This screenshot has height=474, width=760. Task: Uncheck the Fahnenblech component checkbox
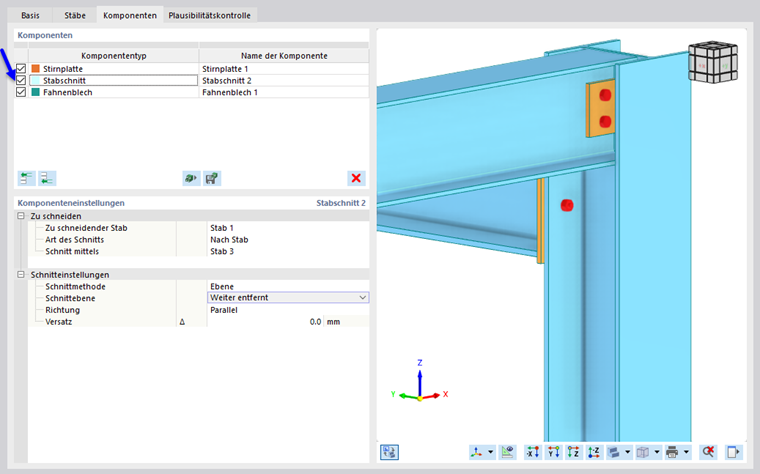click(x=21, y=92)
